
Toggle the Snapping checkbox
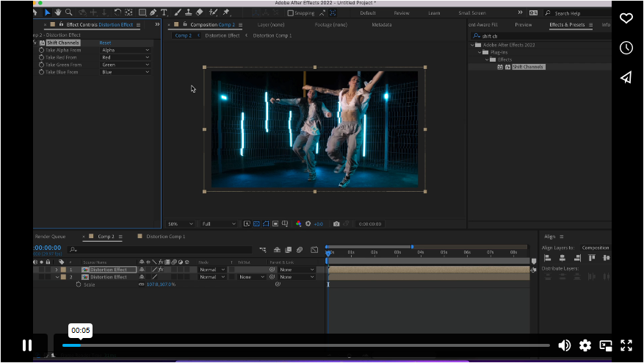[290, 13]
